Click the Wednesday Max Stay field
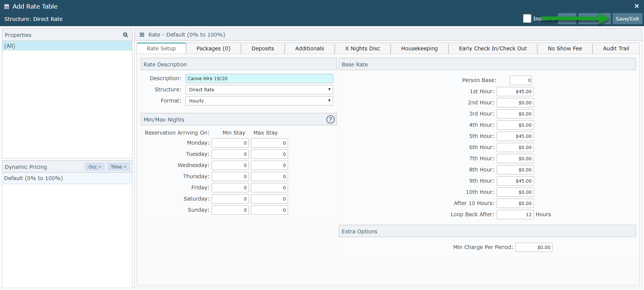The height and width of the screenshot is (290, 644). point(269,166)
